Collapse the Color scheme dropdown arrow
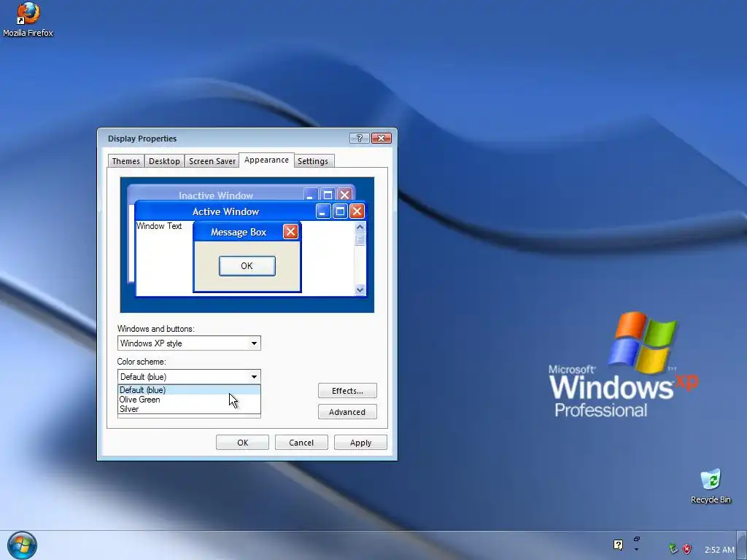This screenshot has width=747, height=560. pos(254,377)
